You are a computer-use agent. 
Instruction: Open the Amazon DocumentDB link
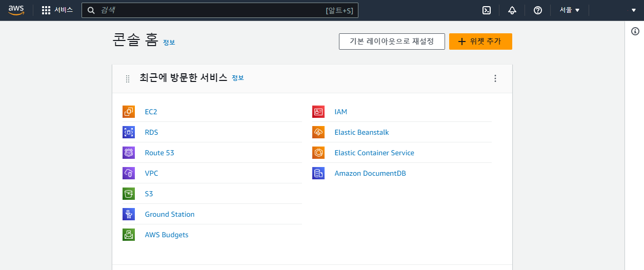click(370, 173)
